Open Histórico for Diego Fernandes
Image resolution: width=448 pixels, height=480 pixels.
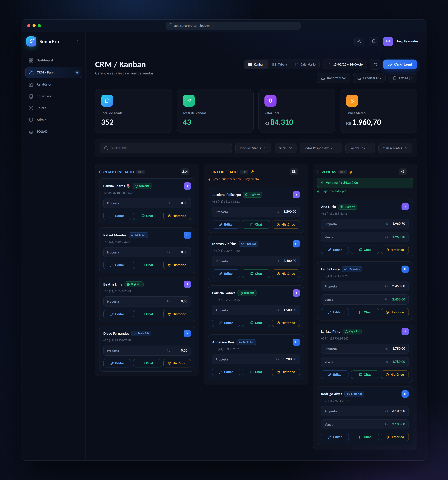click(177, 363)
